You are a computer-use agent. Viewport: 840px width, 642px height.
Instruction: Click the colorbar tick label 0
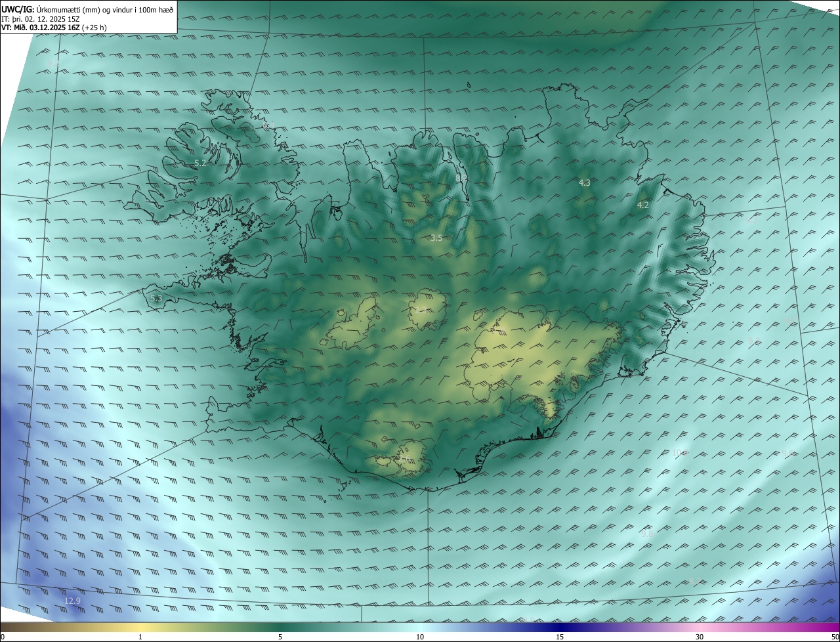[3, 637]
